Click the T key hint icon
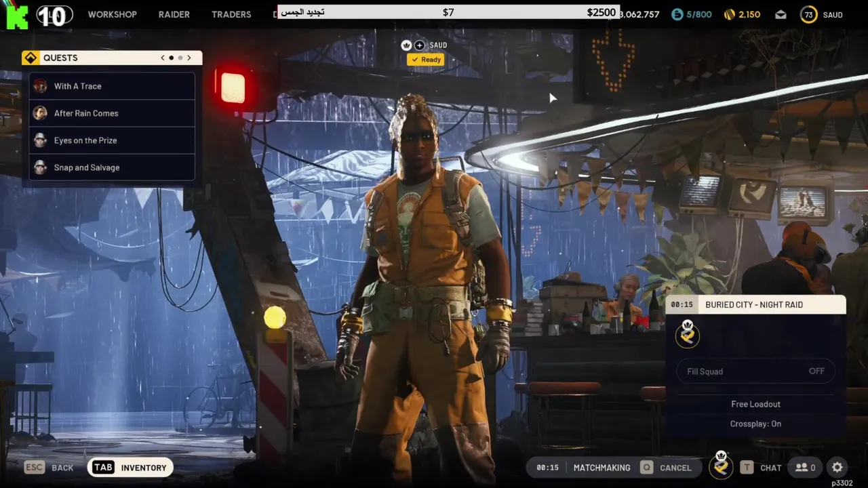The image size is (868, 488). [x=747, y=468]
